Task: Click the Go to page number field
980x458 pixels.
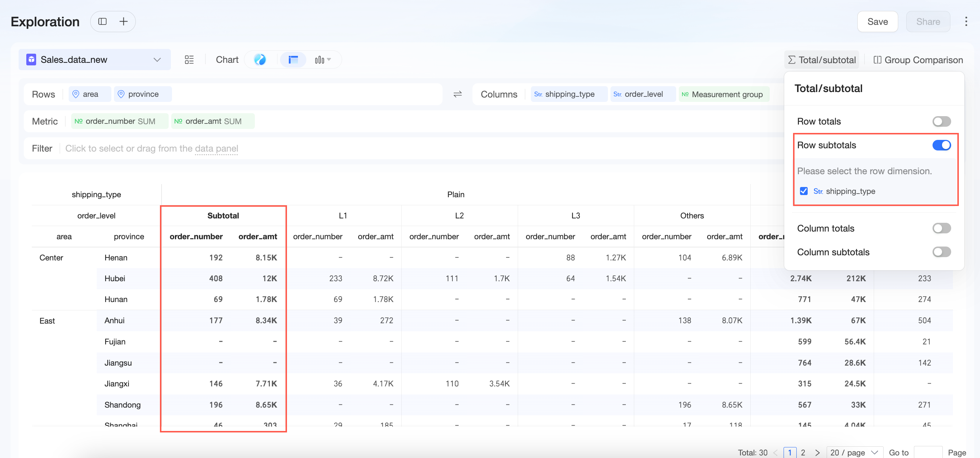Action: [x=928, y=452]
